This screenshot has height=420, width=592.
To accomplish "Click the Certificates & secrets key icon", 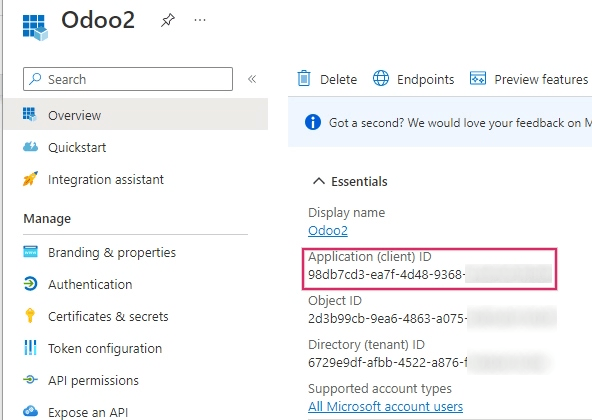I will (x=30, y=315).
